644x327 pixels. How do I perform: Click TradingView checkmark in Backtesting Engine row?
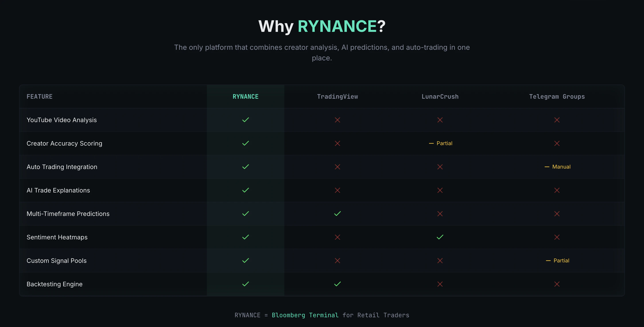tap(337, 284)
